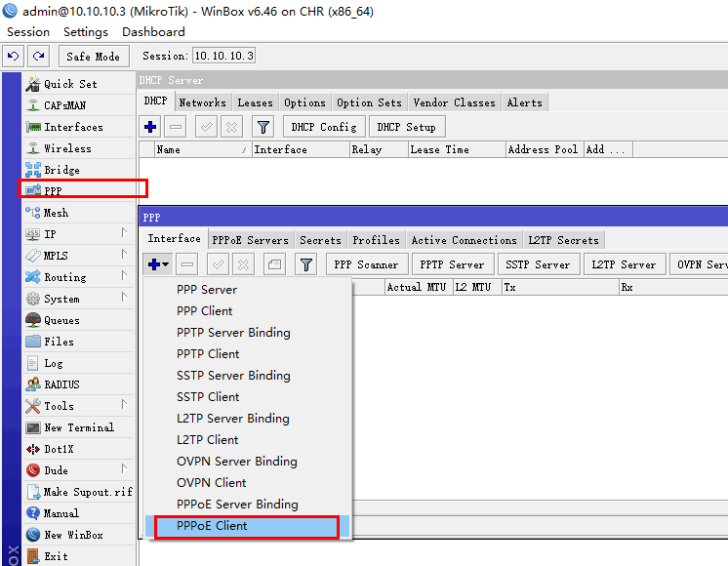
Task: Switch to PPPoE Servers tab
Action: [250, 240]
